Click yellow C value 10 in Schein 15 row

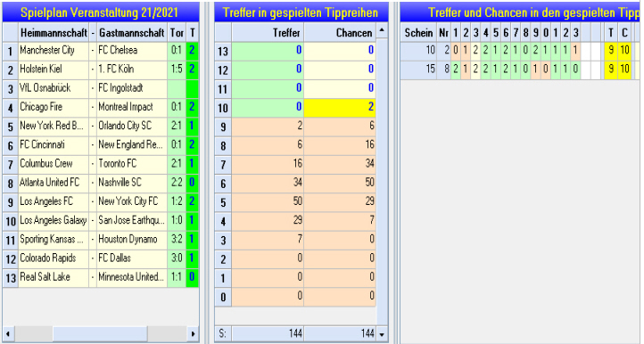[x=624, y=70]
